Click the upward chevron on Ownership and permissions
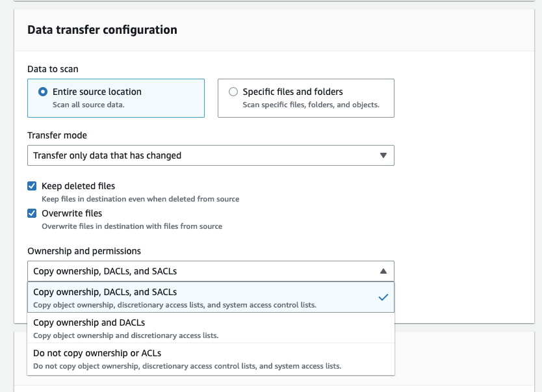Screen dimensions: 542x392 coord(385,271)
